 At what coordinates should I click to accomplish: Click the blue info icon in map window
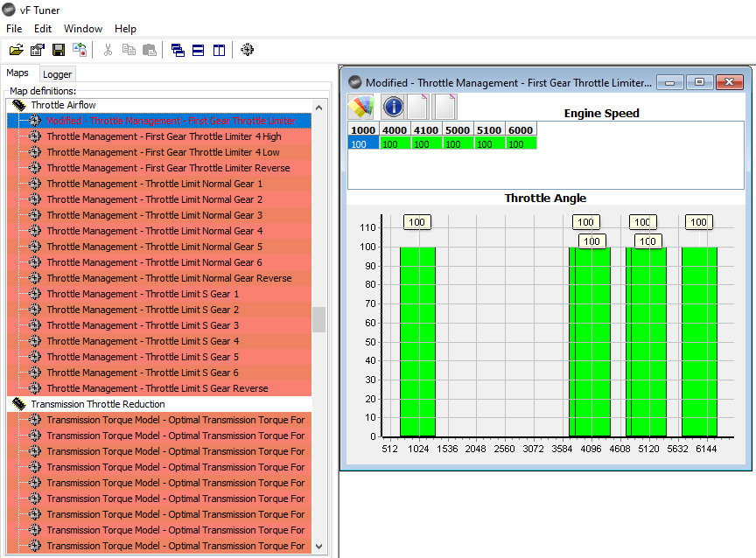393,107
